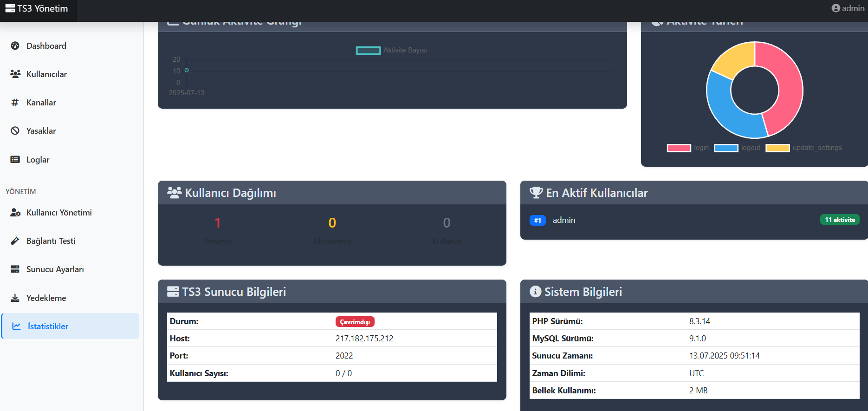Click the memory usage value 2 MB
868x411 pixels.
pyautogui.click(x=698, y=391)
